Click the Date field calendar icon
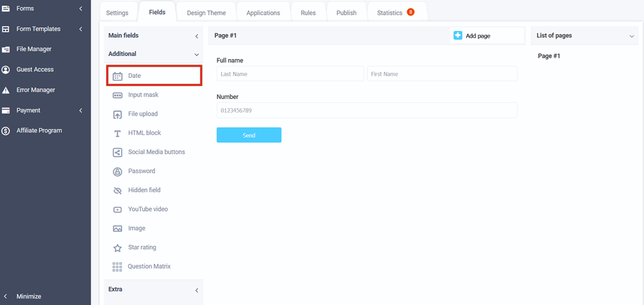This screenshot has width=644, height=305. [x=117, y=76]
